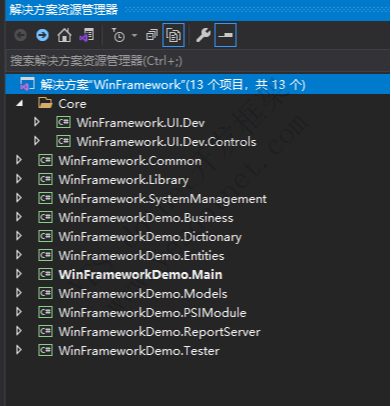Screen dimensions: 391x406
Task: Focus the Solution Explorer search box
Action: coord(198,61)
